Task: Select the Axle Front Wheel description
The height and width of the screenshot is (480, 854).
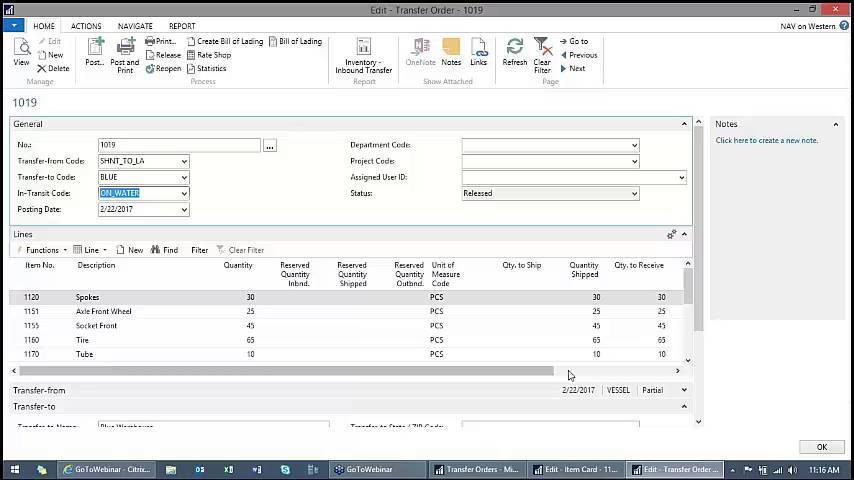Action: (103, 312)
